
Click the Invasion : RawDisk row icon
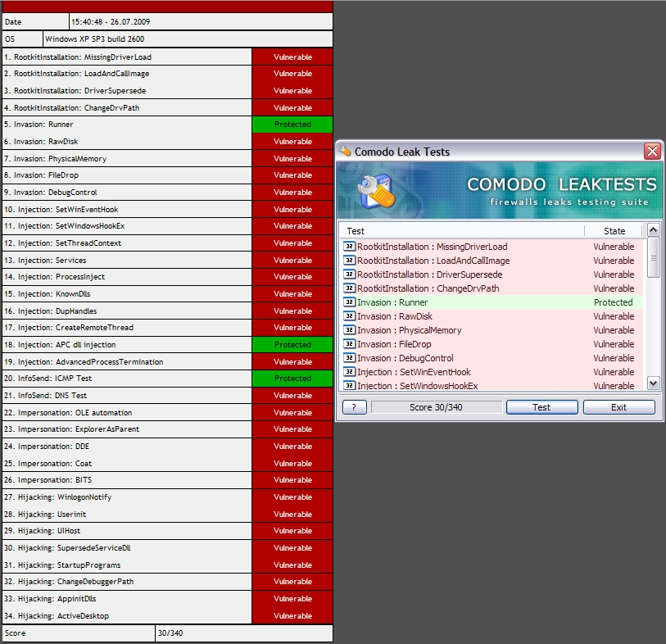[349, 316]
